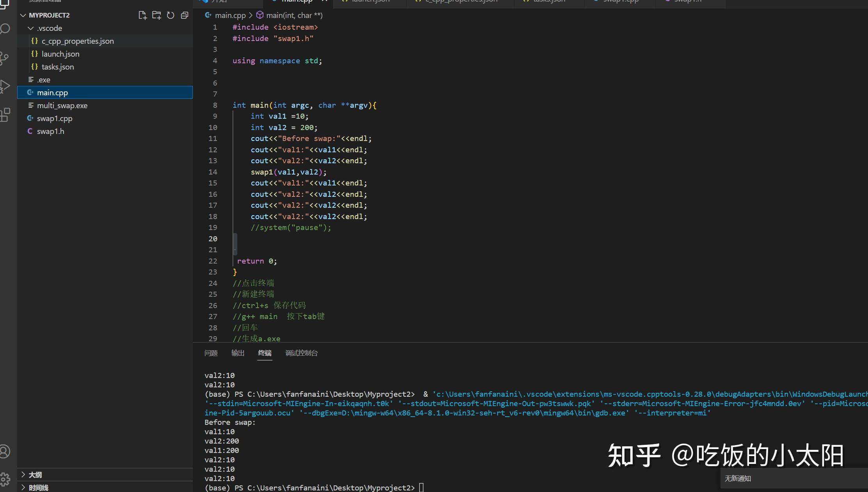Open the Run and Debug view

click(5, 86)
